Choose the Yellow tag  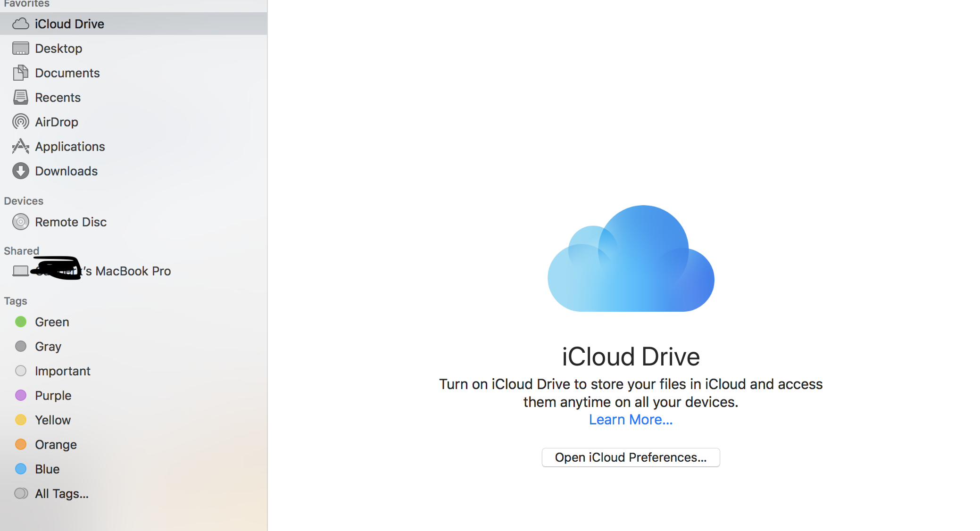click(x=52, y=420)
